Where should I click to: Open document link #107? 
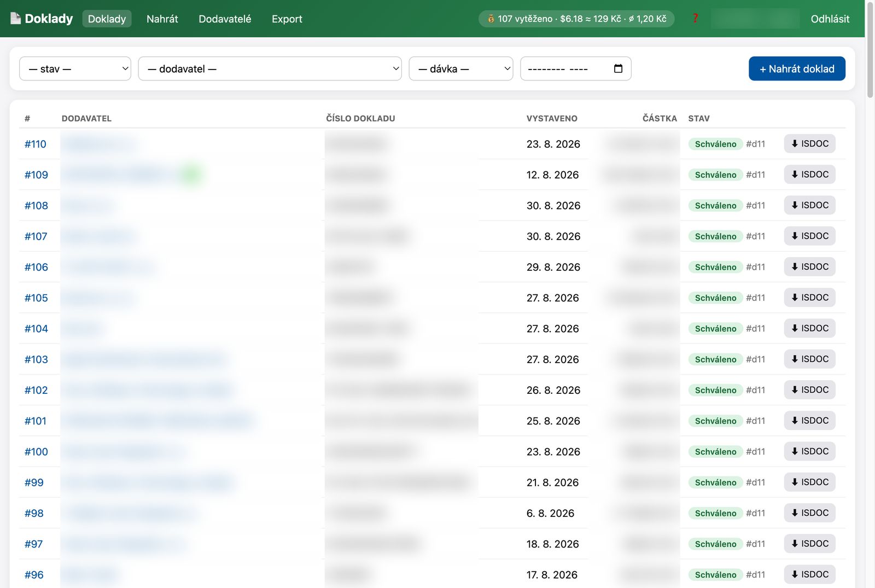click(x=36, y=236)
